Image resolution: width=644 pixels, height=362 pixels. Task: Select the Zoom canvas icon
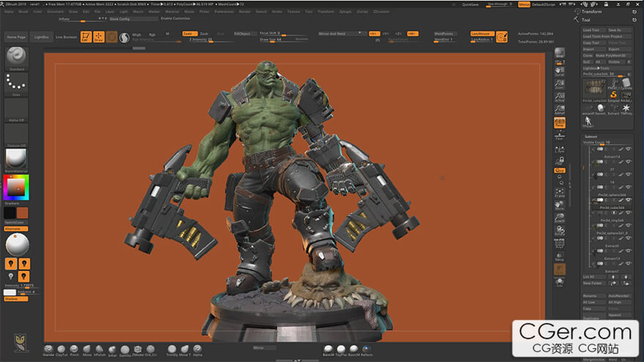tap(559, 84)
